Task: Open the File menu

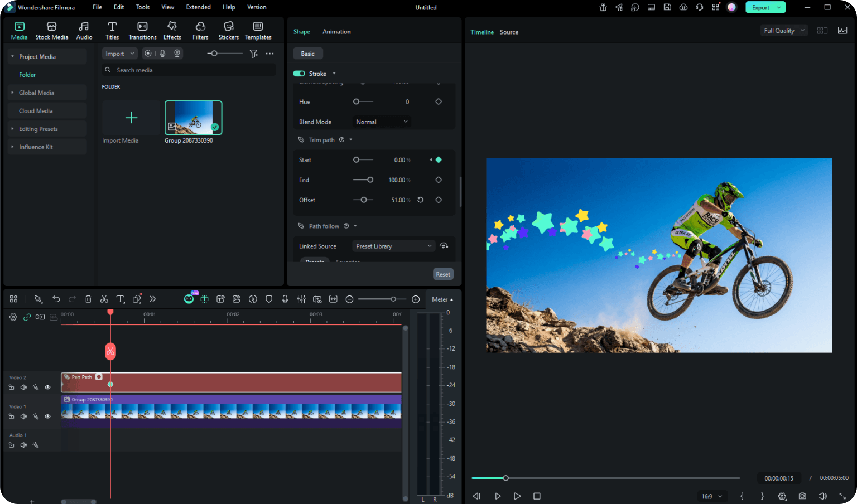Action: [97, 7]
